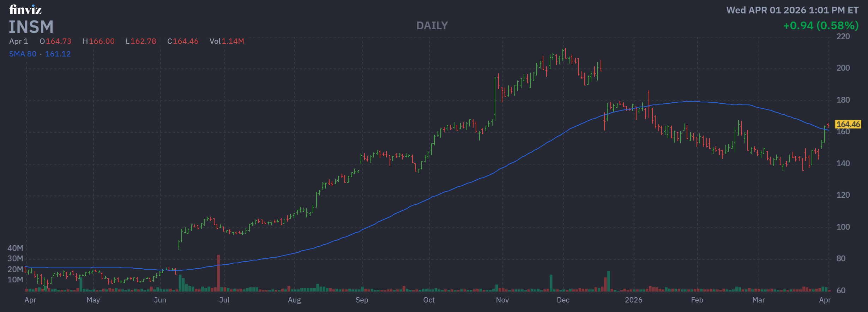Click the High price value 166.00

pyautogui.click(x=102, y=41)
